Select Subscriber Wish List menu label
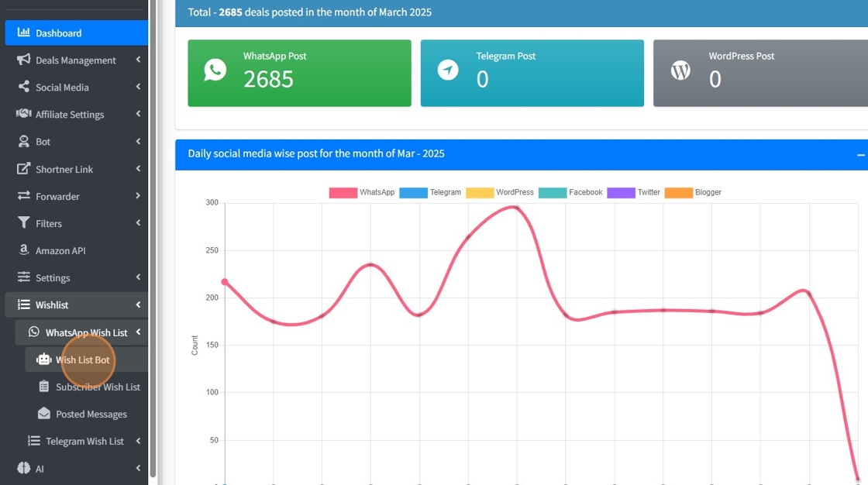The height and width of the screenshot is (485, 868). 98,387
